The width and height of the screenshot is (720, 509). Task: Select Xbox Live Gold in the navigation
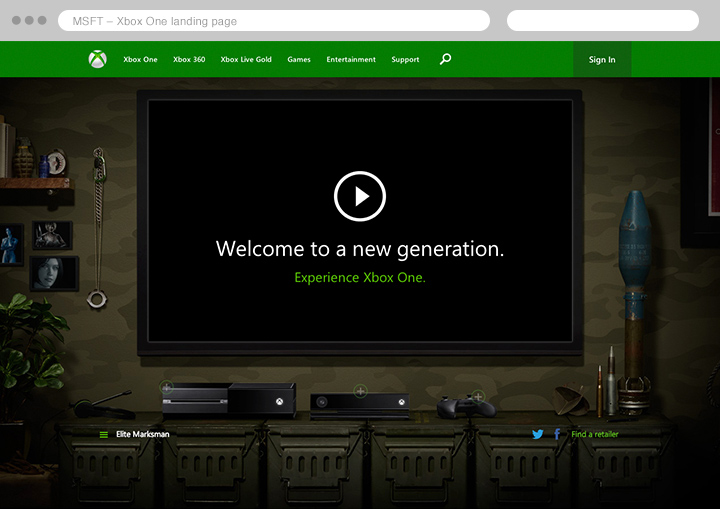246,60
